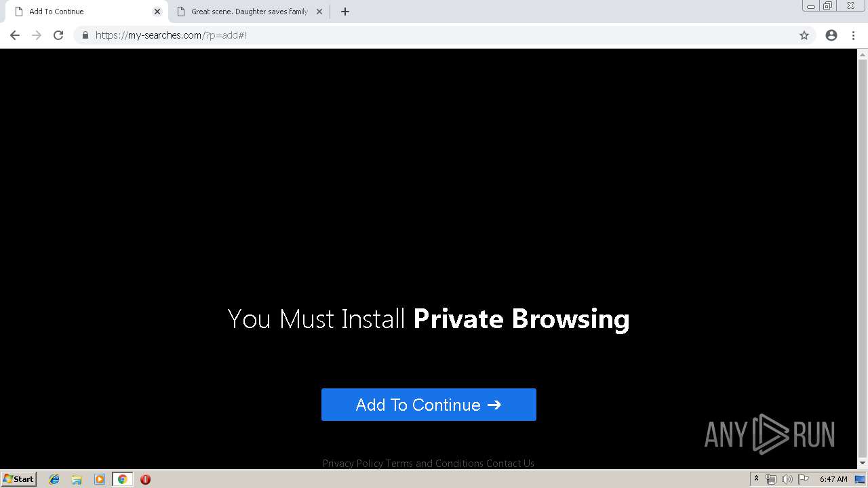Viewport: 868px width, 488px height.
Task: Open the Chrome profile account icon
Action: click(x=831, y=35)
